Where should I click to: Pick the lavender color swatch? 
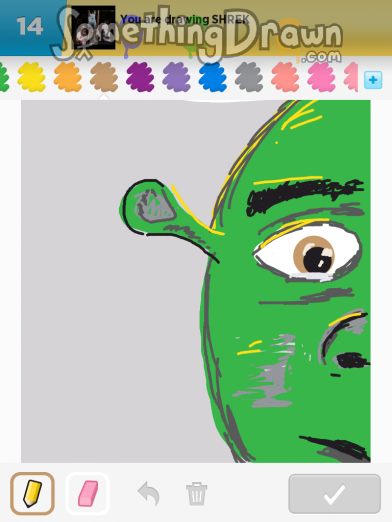pos(176,77)
